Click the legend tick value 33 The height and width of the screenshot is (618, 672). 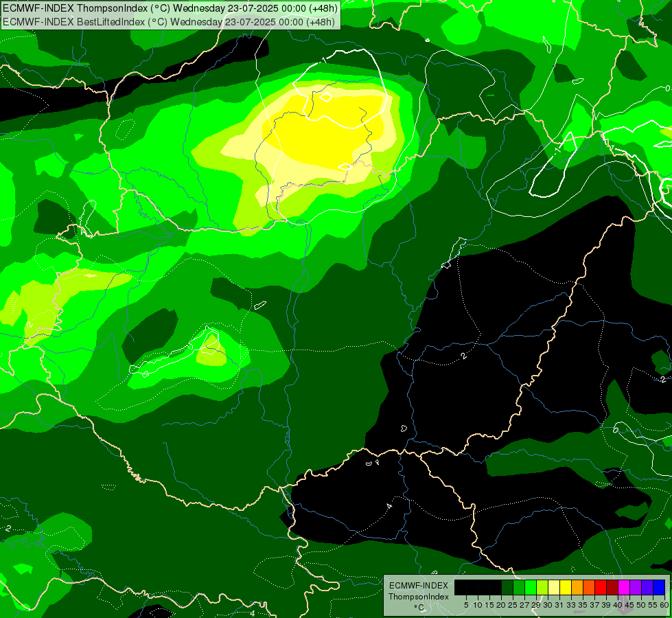click(x=571, y=605)
